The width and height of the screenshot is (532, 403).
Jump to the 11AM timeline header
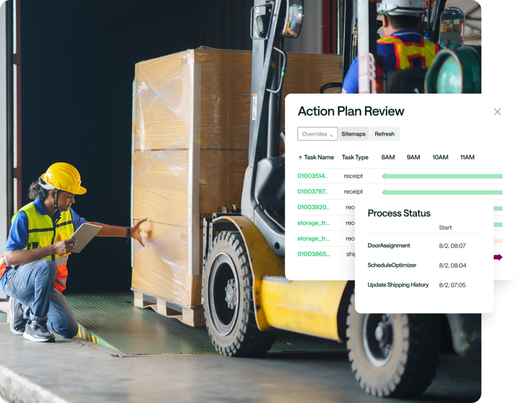pyautogui.click(x=467, y=157)
